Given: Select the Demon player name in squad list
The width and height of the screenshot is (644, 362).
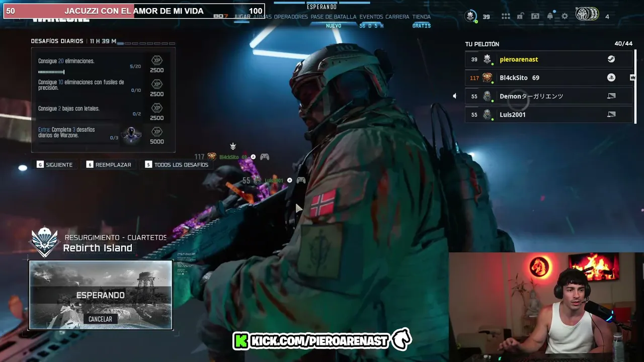Looking at the screenshot, I should pyautogui.click(x=531, y=96).
